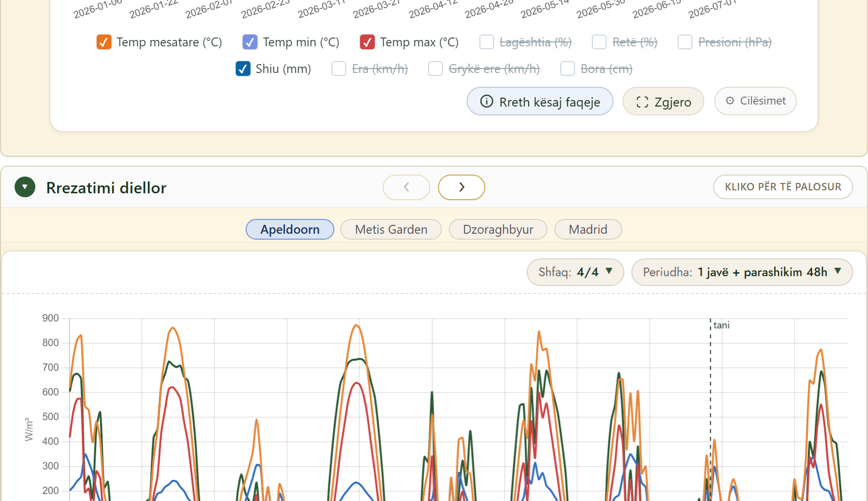
Task: Click the Shiu (mm) label text
Action: click(284, 69)
